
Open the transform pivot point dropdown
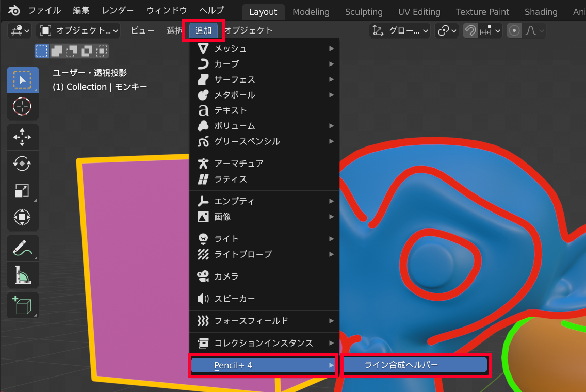tap(447, 30)
